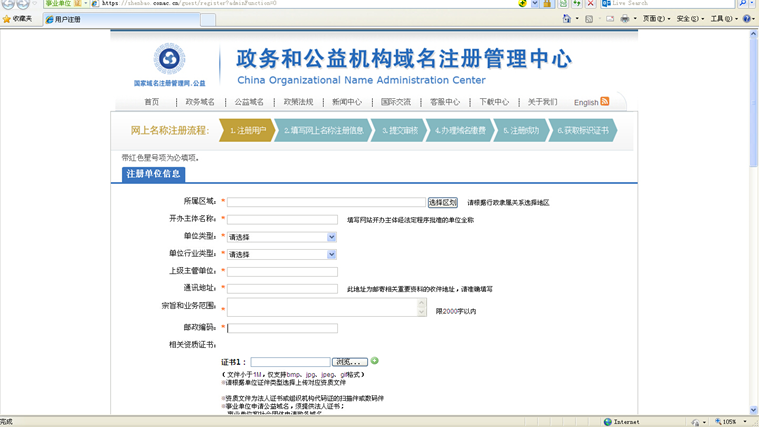
Task: Open the 收藏夹 favorites star
Action: (17, 19)
